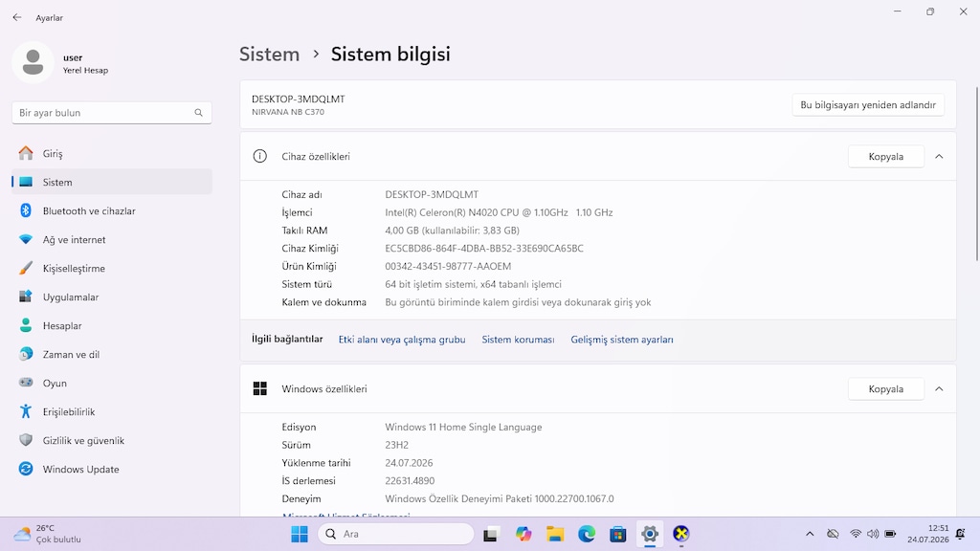980x551 pixels.
Task: Select the İşlemci value Intel(R) Celeron(R) N4020
Action: click(499, 212)
